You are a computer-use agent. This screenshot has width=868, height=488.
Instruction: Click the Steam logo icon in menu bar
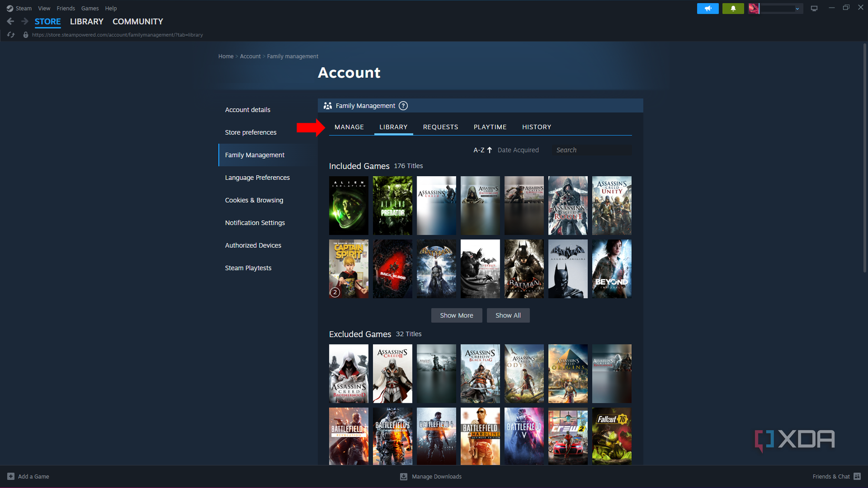[9, 8]
